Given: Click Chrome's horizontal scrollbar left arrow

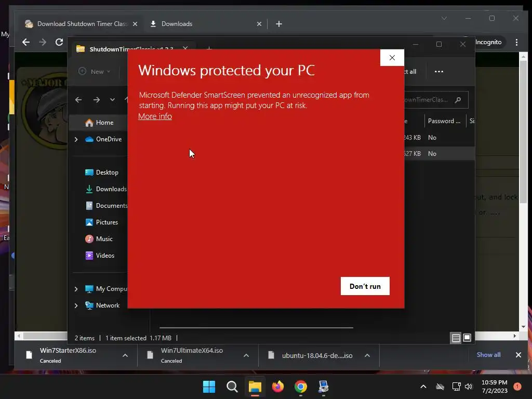Looking at the screenshot, I should (x=19, y=336).
